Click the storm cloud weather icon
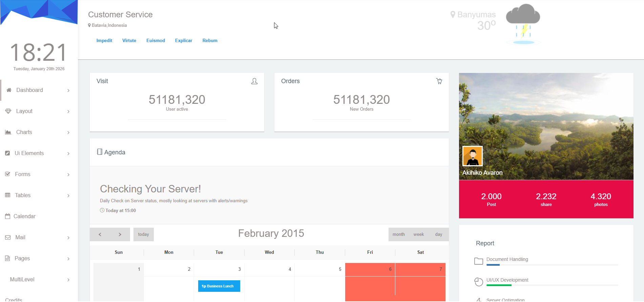This screenshot has width=644, height=302. 523,24
